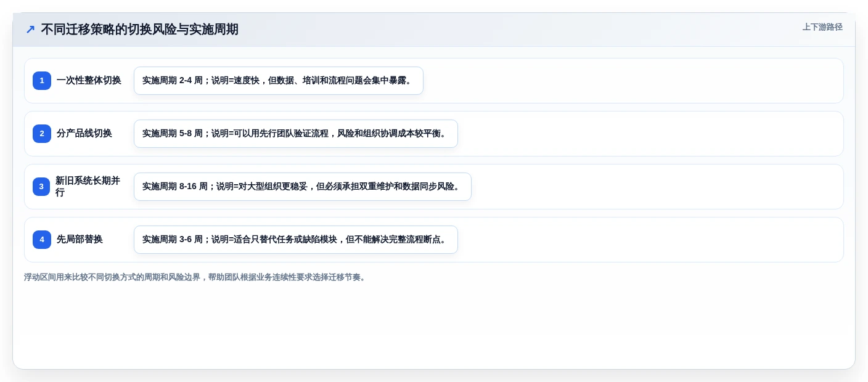Click the number 3 badge for 新旧系统长期并行
This screenshot has width=868, height=382.
[42, 187]
